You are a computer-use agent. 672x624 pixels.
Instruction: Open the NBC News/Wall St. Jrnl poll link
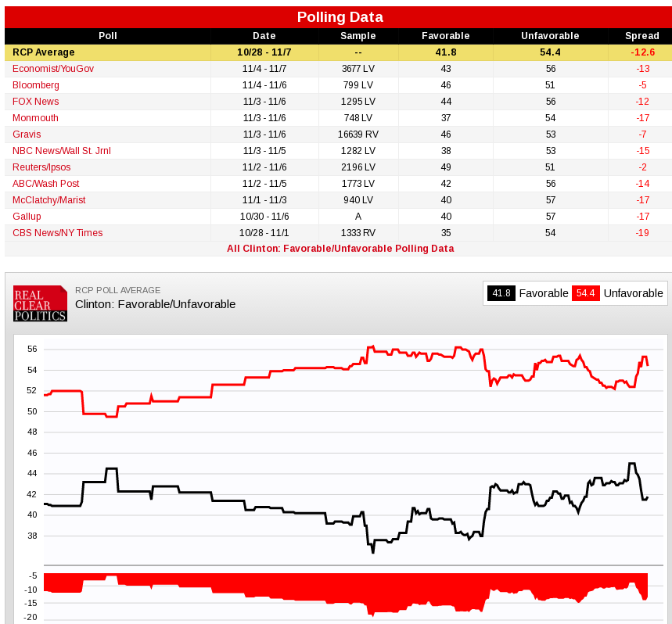click(x=61, y=151)
